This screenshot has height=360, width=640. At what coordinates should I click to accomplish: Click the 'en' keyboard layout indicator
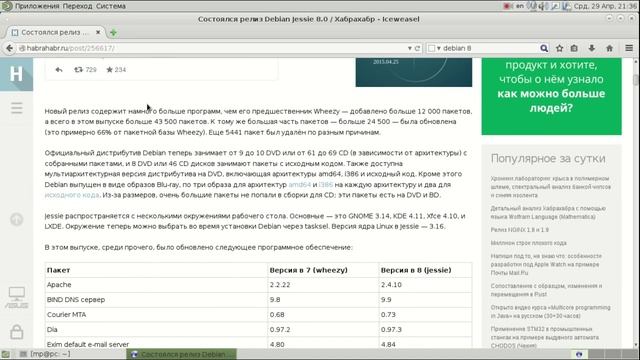coord(520,6)
